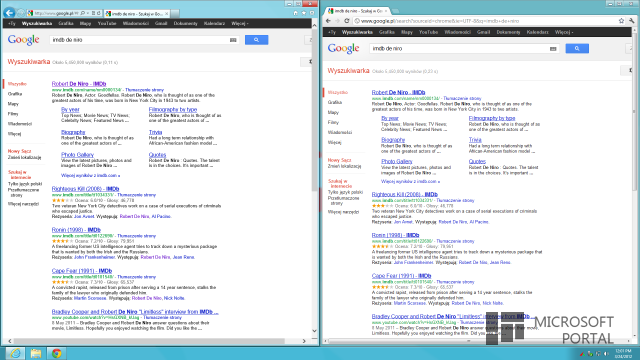
Task: Go back in Internet Explorer
Action: 9,13
